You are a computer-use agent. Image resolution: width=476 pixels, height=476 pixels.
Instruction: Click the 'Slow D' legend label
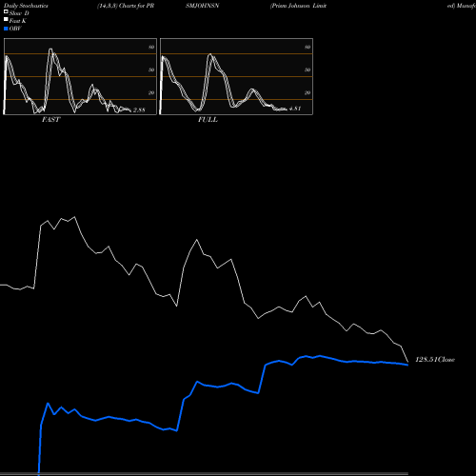click(x=19, y=13)
